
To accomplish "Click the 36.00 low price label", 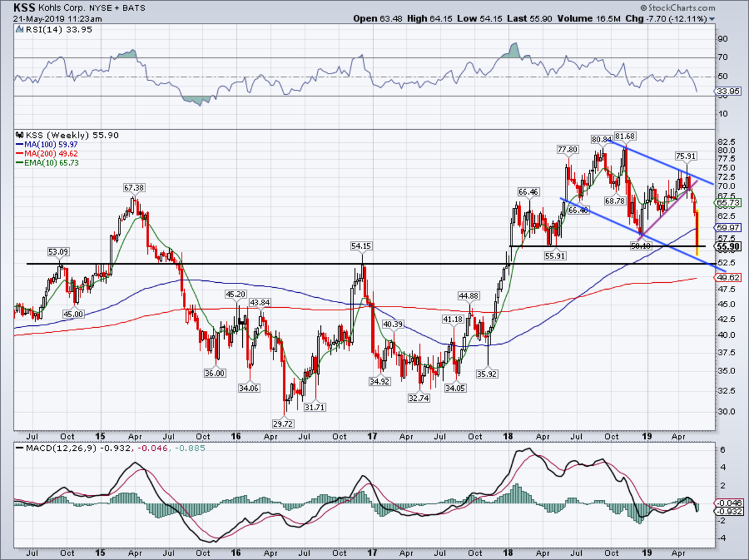I will tap(214, 373).
